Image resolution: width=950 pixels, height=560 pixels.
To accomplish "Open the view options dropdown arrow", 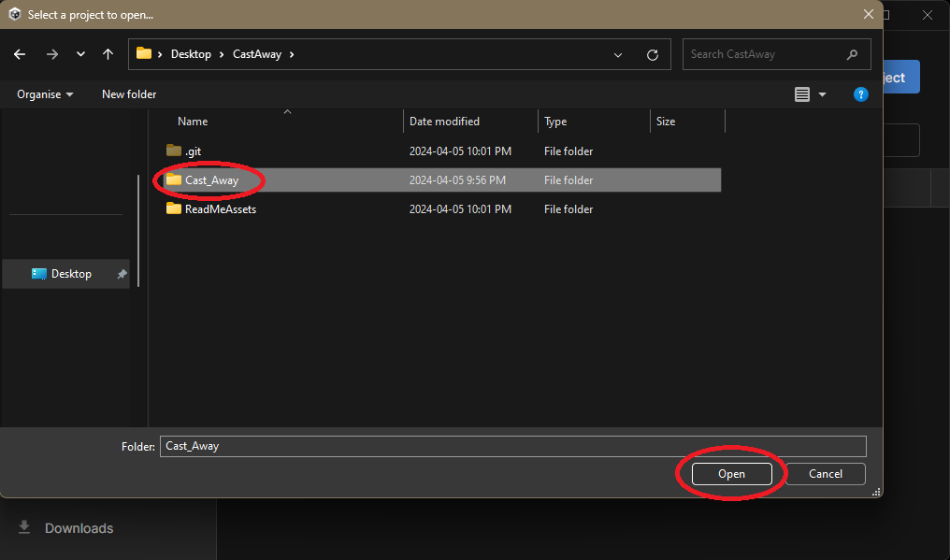I will (823, 94).
